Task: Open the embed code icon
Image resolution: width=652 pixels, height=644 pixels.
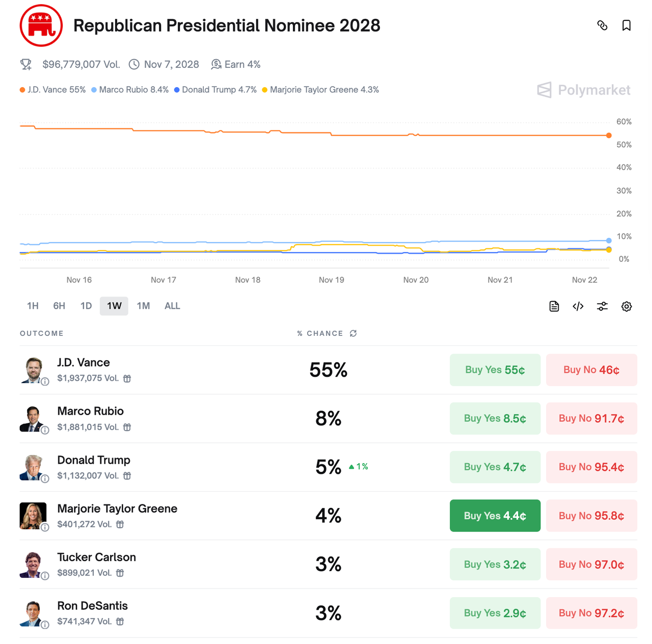Action: pos(578,306)
